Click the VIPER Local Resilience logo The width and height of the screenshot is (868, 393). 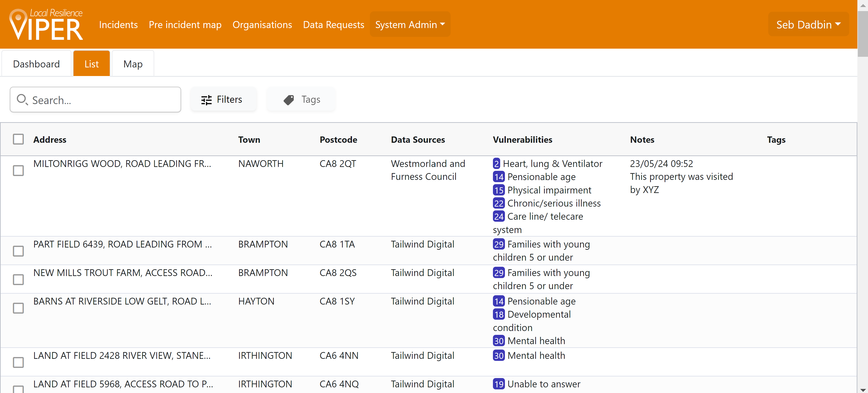(x=46, y=24)
